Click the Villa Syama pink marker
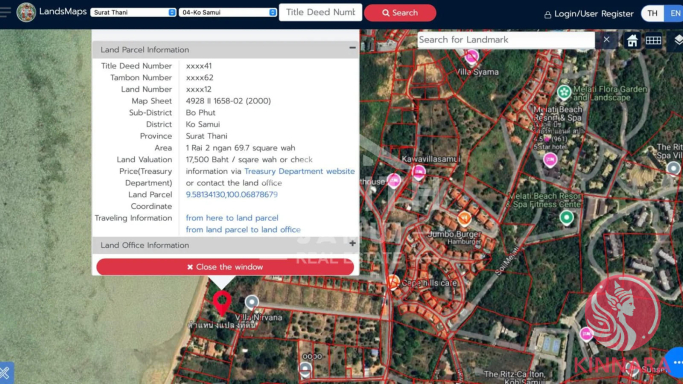 tap(471, 57)
